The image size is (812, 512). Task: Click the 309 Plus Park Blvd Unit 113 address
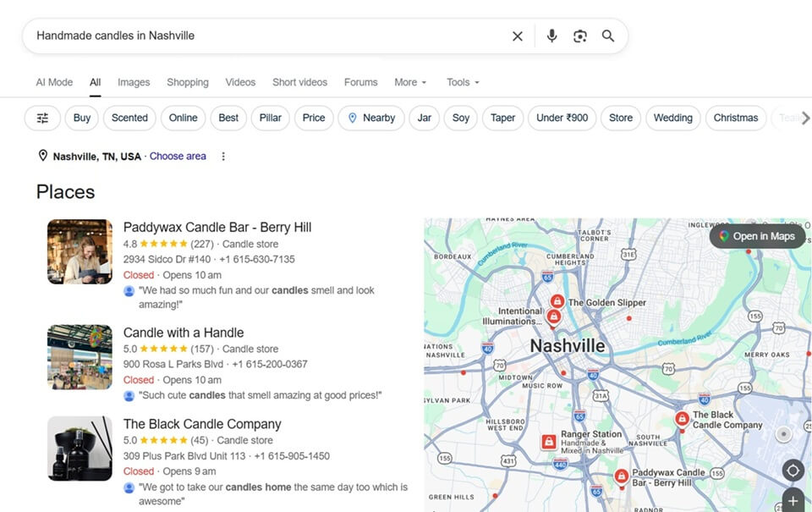184,456
